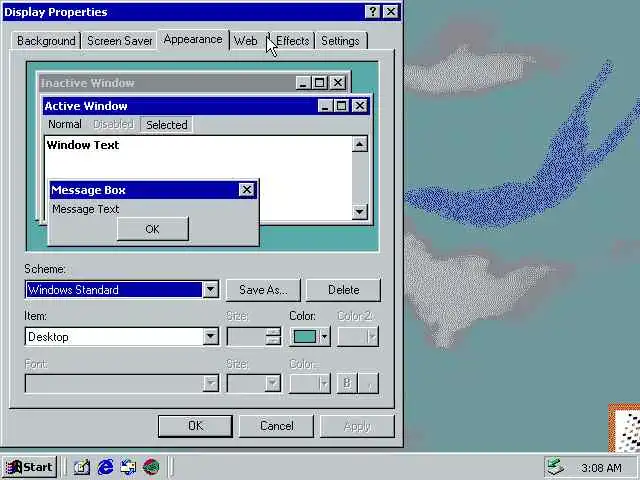Image resolution: width=640 pixels, height=480 pixels.
Task: Switch to the Screen Saver tab
Action: coord(120,41)
